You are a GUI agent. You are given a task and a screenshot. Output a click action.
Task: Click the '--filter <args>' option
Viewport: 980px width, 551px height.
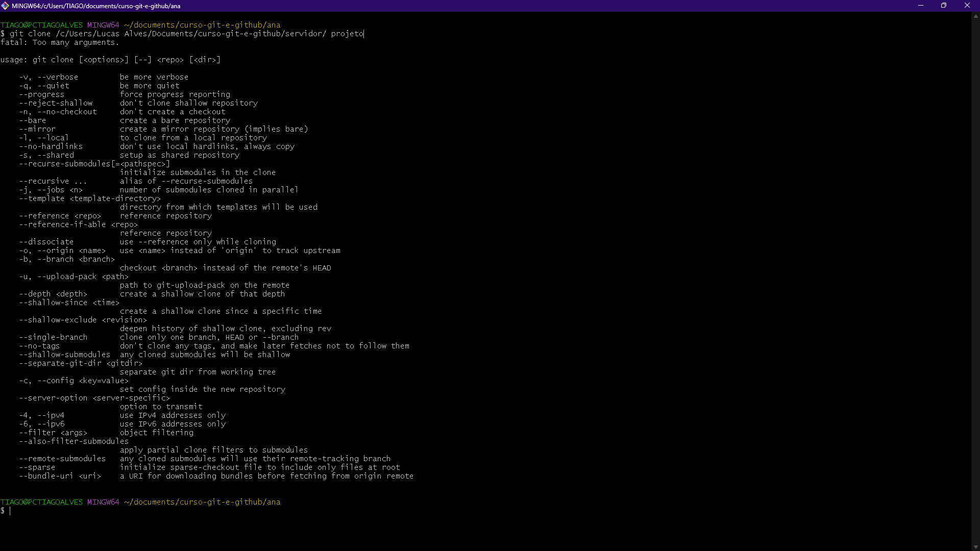[x=53, y=433]
